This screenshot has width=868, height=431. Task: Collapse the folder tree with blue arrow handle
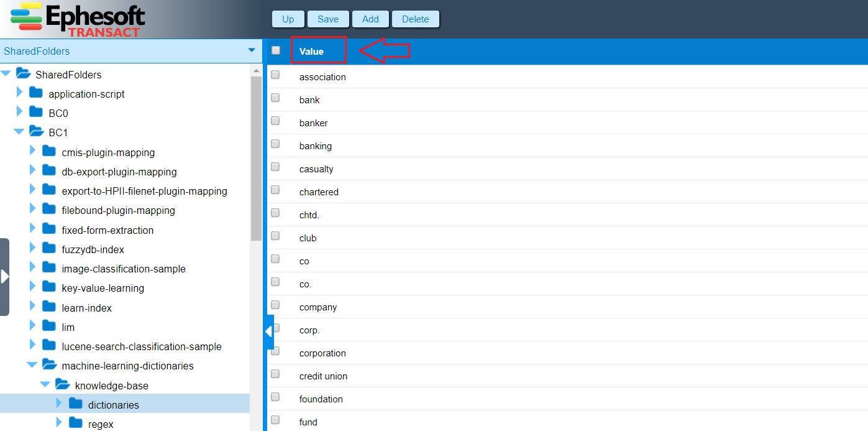point(269,332)
